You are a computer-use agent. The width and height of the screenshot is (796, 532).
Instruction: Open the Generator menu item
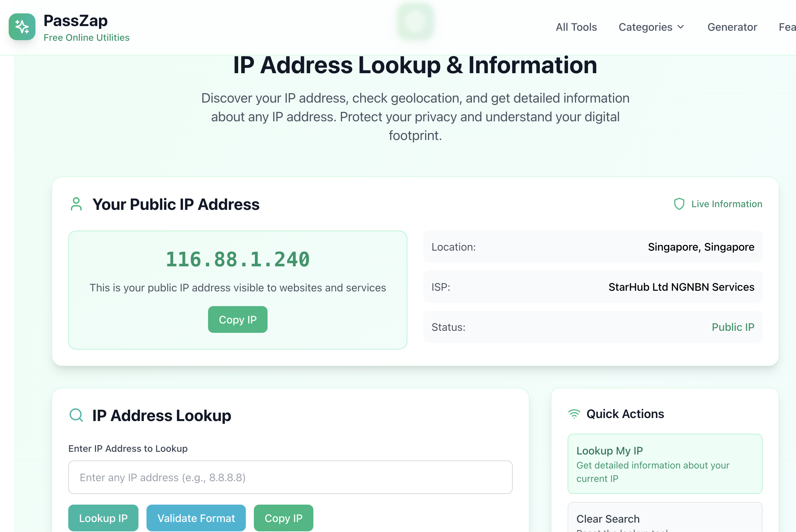(x=732, y=27)
